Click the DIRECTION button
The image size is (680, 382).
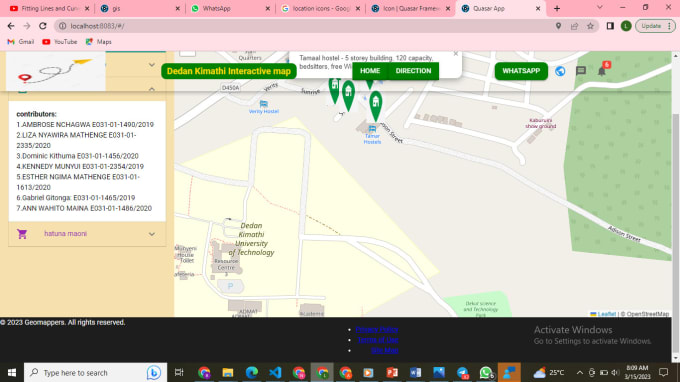pos(413,71)
